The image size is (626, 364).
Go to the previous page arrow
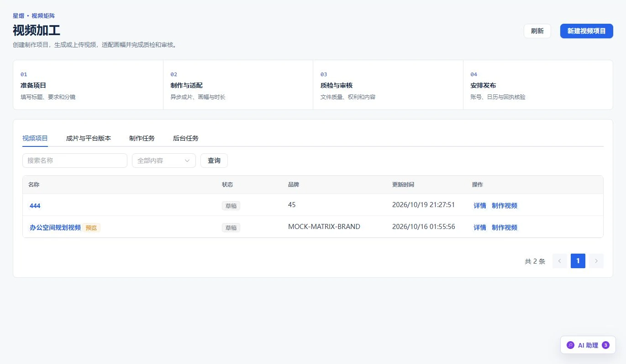tap(560, 261)
